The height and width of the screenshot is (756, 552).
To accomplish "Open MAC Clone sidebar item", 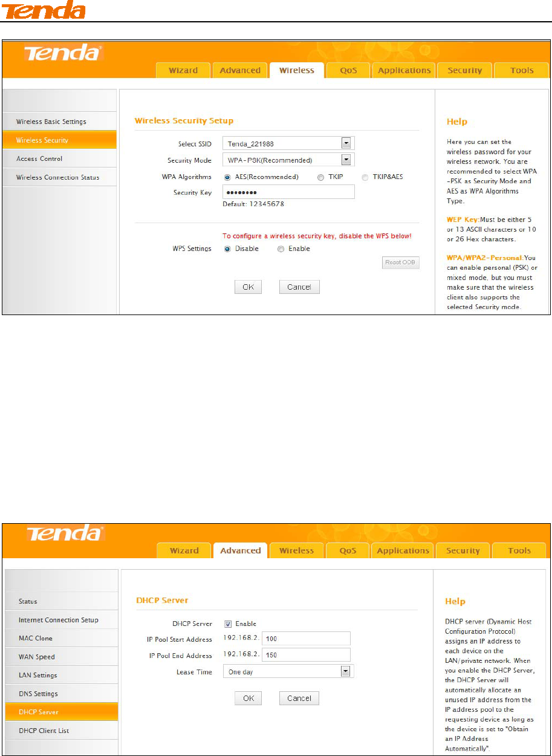I will pyautogui.click(x=61, y=638).
